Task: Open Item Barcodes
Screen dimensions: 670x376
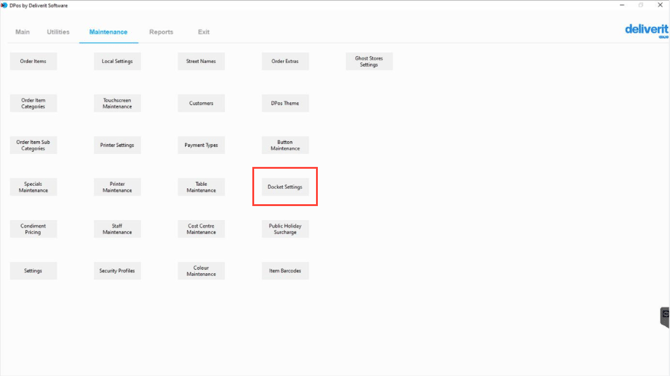Action: point(285,270)
